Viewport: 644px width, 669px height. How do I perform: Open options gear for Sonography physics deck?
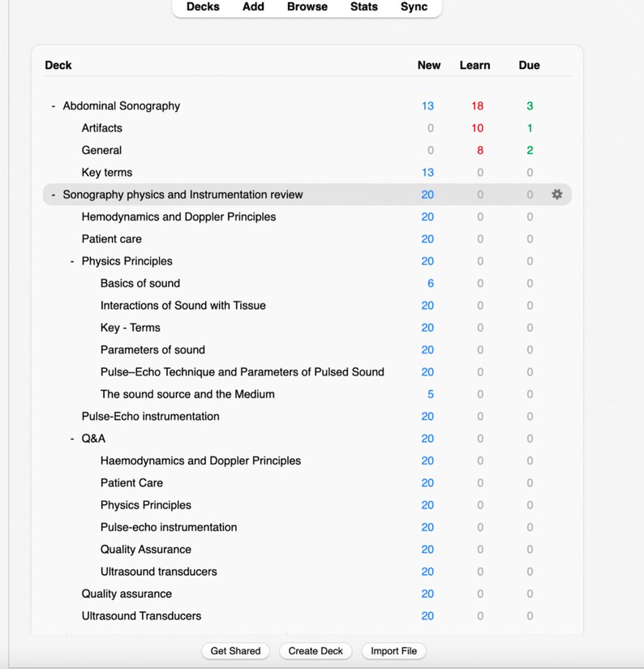pyautogui.click(x=557, y=195)
